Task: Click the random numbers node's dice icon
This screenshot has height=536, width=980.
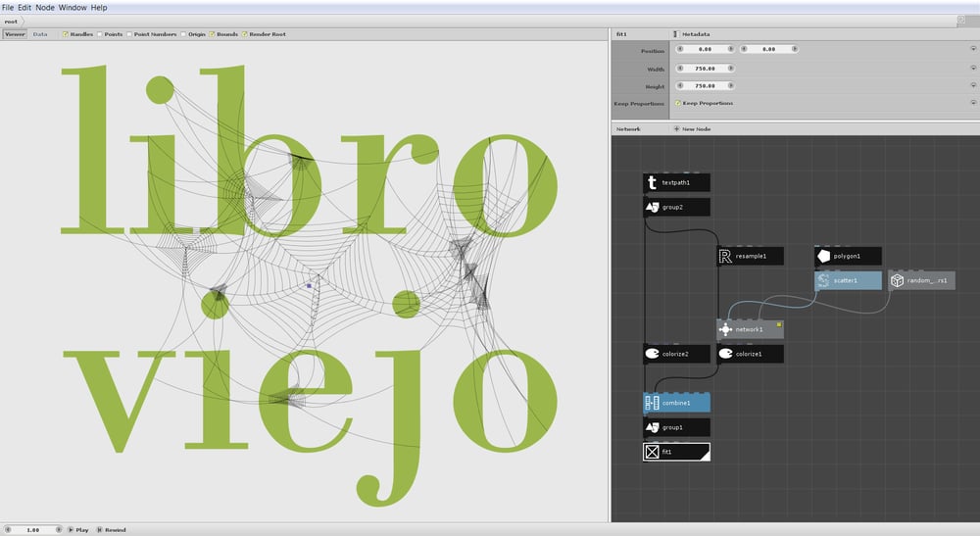Action: pos(898,280)
